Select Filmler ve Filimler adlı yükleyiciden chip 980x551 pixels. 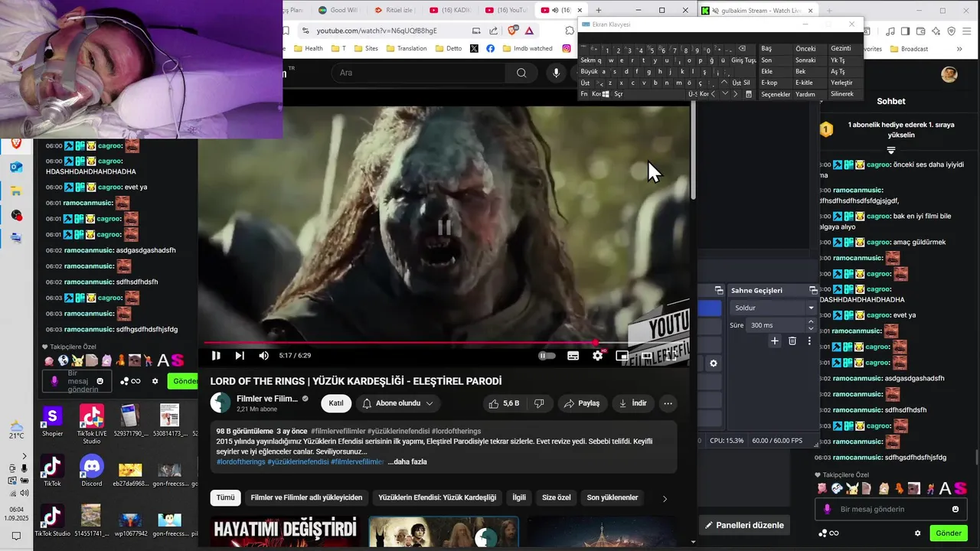pyautogui.click(x=306, y=497)
